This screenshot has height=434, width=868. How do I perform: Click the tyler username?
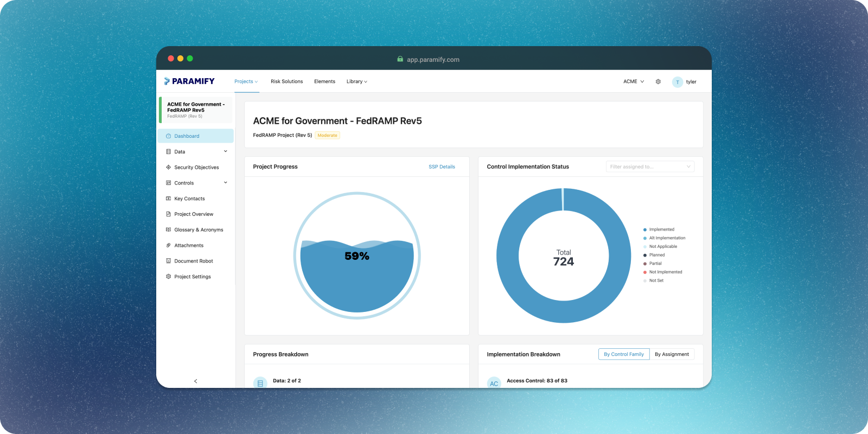click(x=691, y=82)
